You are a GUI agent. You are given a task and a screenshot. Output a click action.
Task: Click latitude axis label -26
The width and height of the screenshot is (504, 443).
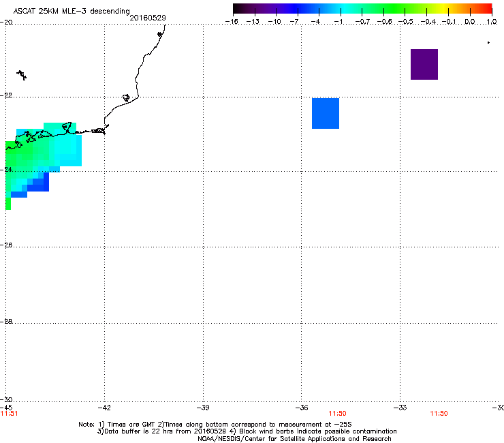point(6,245)
